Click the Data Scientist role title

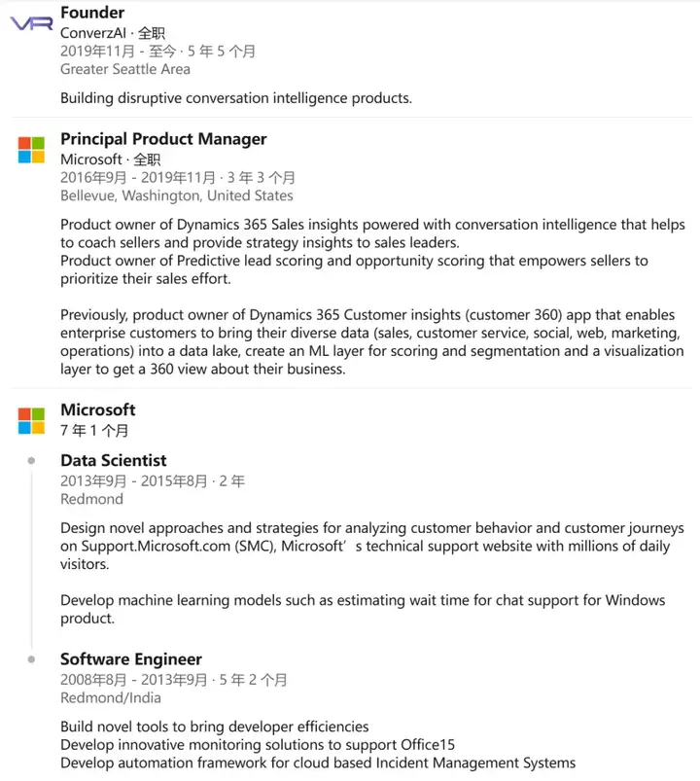114,461
